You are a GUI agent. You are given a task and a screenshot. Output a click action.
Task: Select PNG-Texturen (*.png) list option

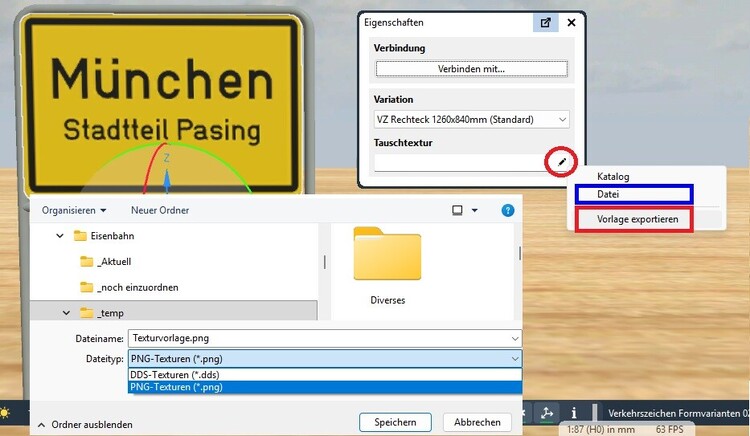(x=325, y=387)
